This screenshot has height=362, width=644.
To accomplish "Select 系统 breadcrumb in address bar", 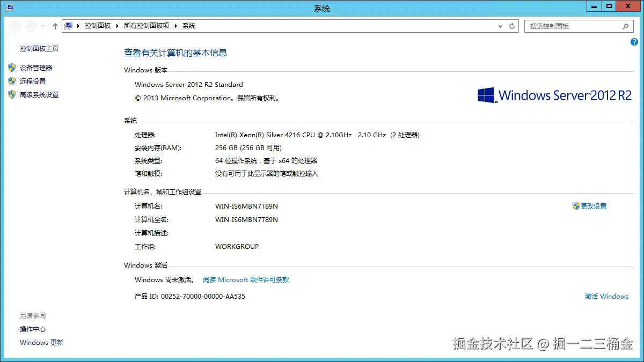I will coord(189,26).
